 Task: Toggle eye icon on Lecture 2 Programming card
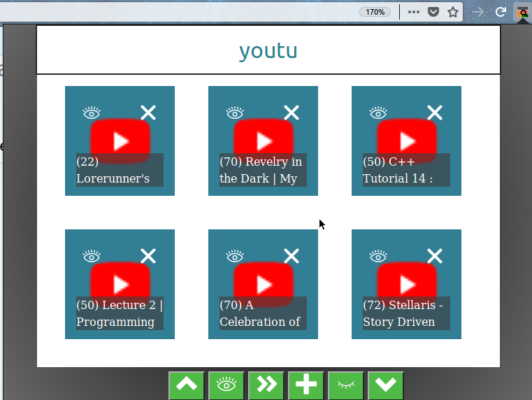pyautogui.click(x=92, y=256)
